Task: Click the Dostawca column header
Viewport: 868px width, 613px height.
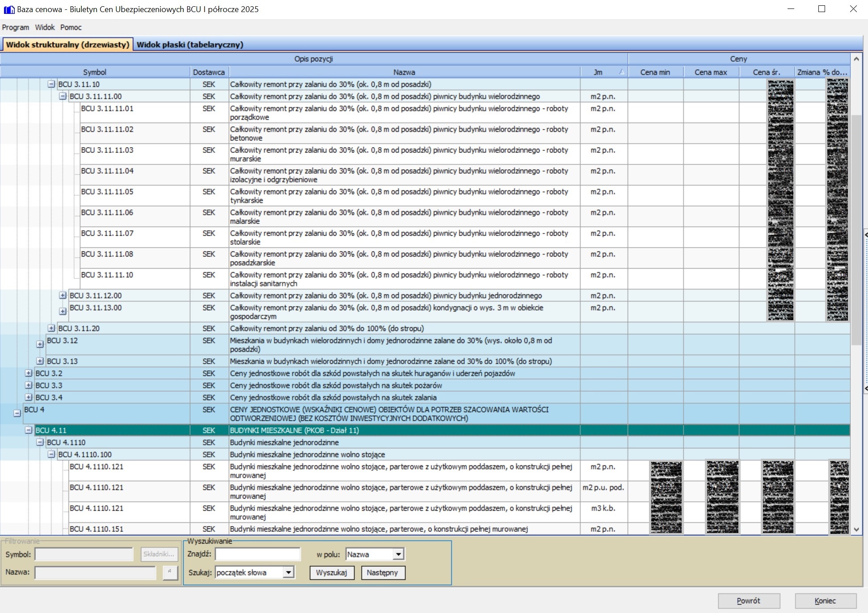Action: 209,72
